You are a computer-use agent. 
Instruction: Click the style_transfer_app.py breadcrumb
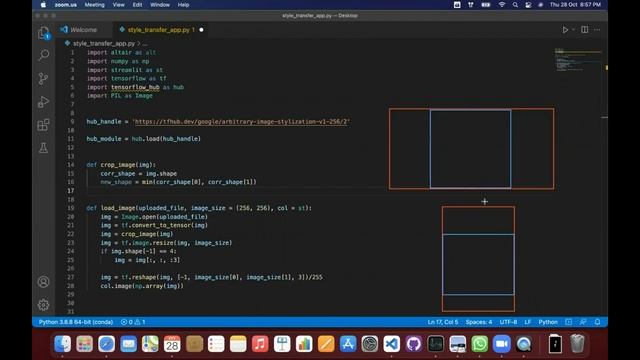(104, 43)
